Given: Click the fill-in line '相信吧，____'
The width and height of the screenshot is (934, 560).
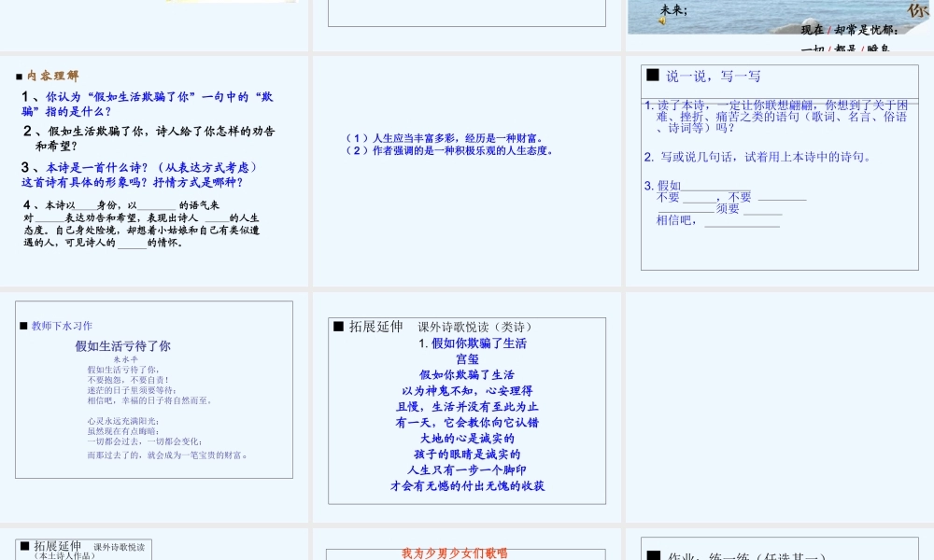Looking at the screenshot, I should [717, 221].
